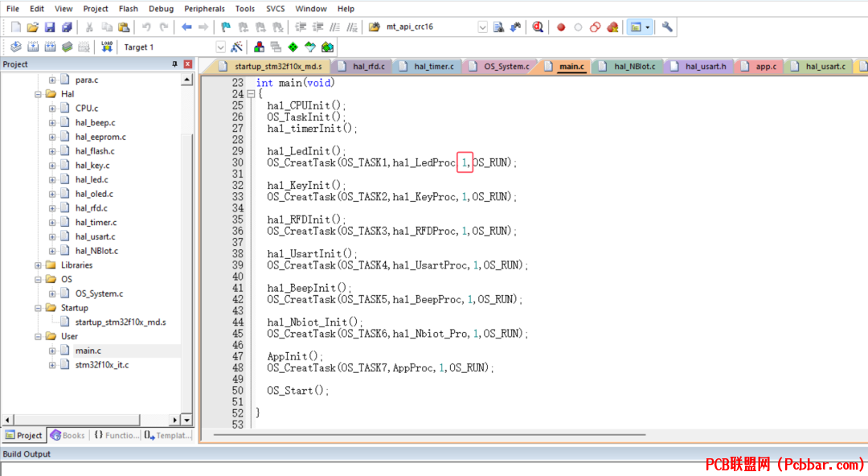Open the Debug menu

click(161, 9)
